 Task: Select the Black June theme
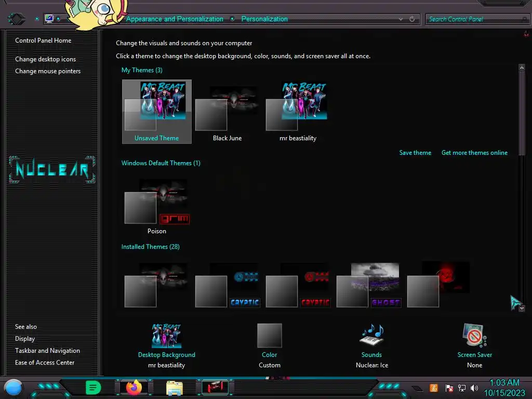227,112
